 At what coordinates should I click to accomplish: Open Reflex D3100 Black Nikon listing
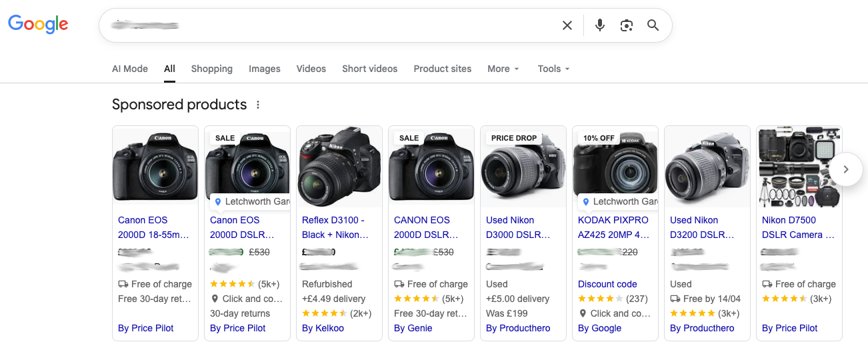335,227
